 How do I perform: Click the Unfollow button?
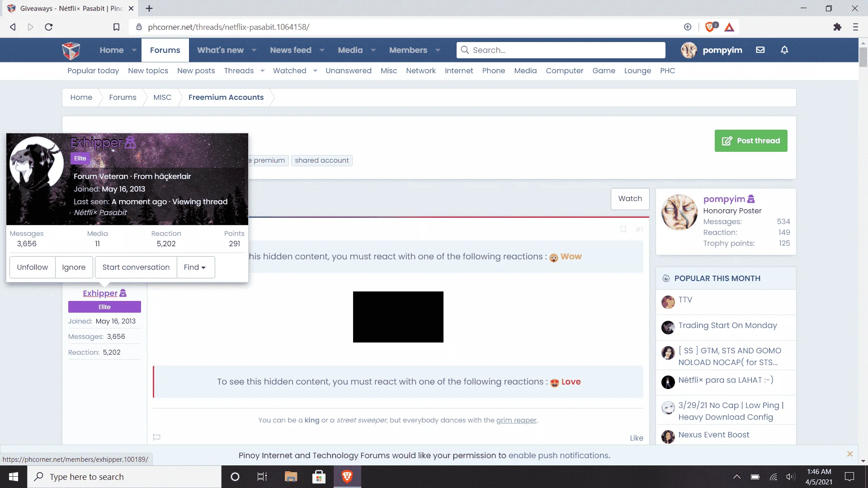tap(33, 267)
